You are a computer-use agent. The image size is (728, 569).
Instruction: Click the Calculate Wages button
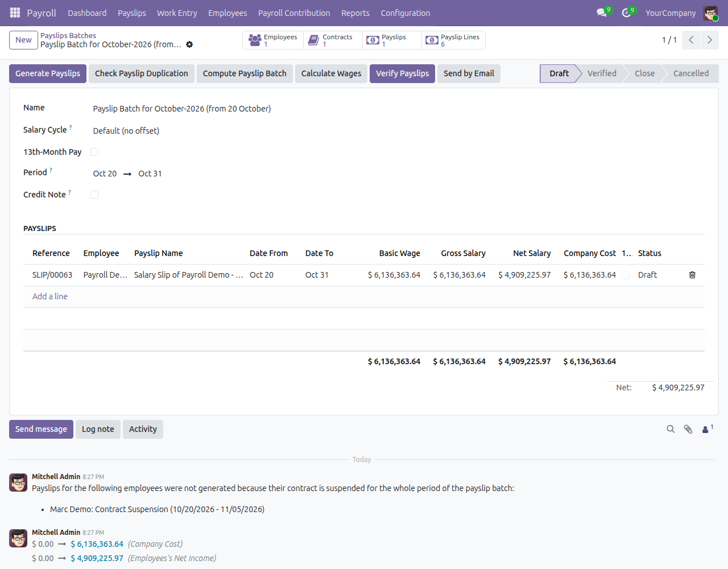331,73
